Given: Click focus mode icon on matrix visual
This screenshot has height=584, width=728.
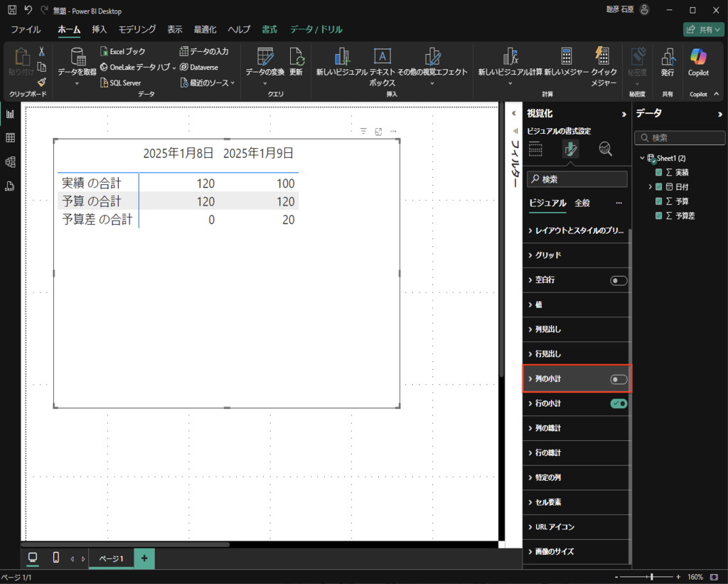Looking at the screenshot, I should 378,132.
